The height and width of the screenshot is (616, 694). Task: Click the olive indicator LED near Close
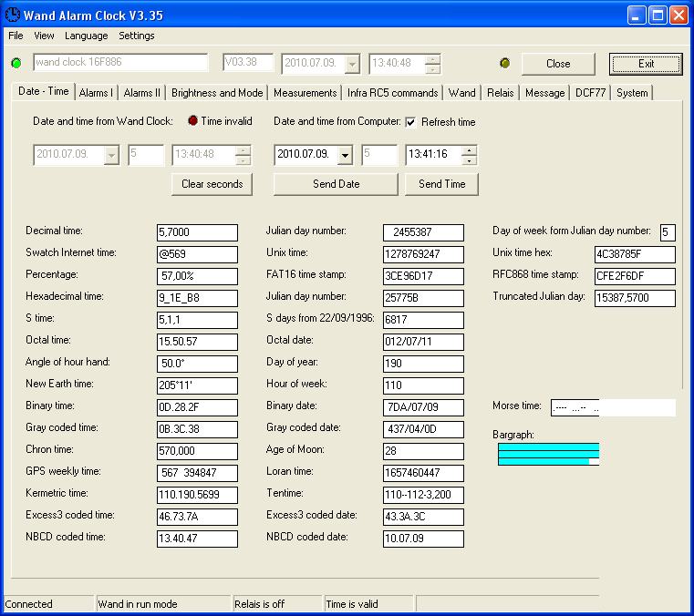coord(504,63)
